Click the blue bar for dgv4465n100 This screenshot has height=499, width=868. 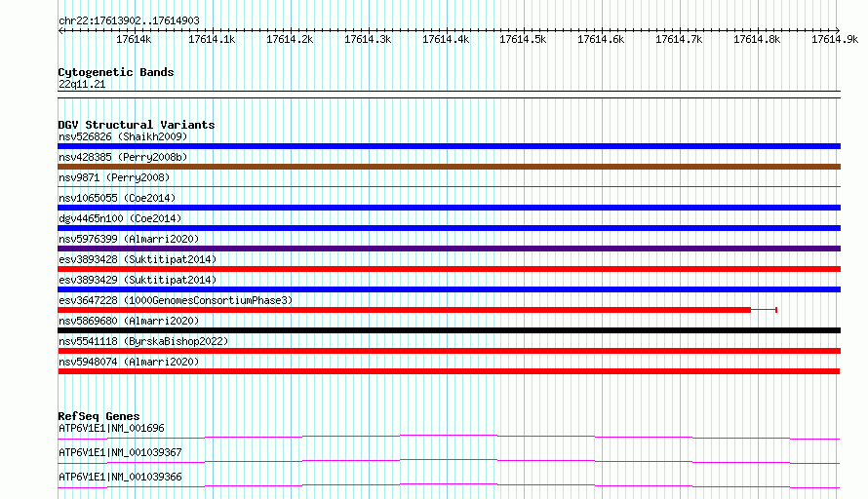click(x=449, y=228)
